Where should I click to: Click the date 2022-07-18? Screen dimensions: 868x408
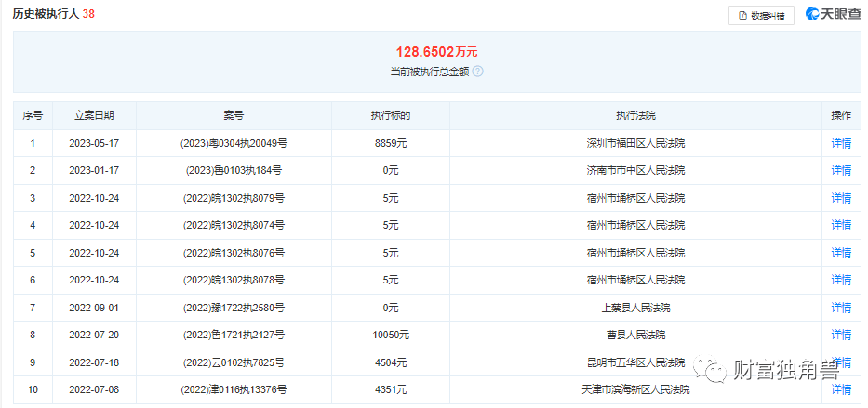94,362
